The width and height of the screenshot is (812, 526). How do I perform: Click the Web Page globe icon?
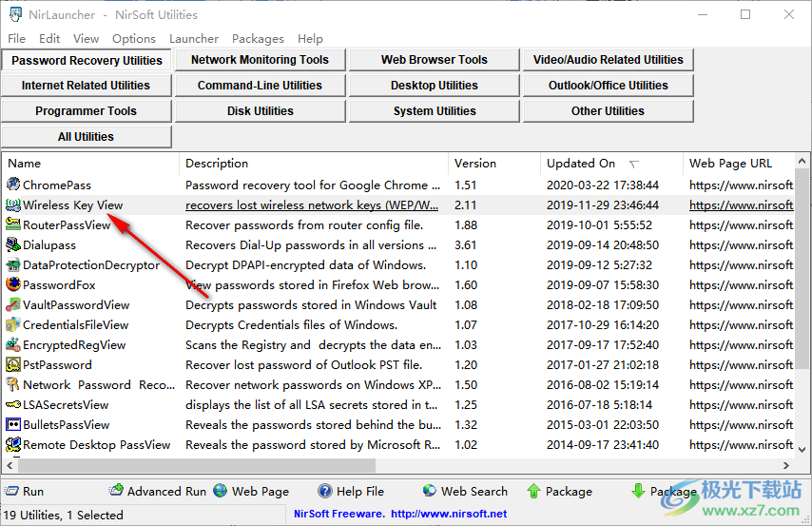tap(220, 490)
